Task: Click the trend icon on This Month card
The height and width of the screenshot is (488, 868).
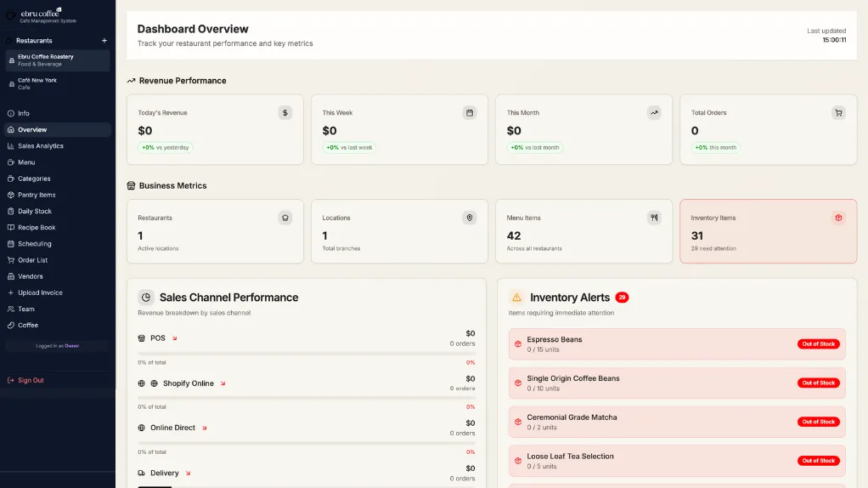Action: click(654, 112)
